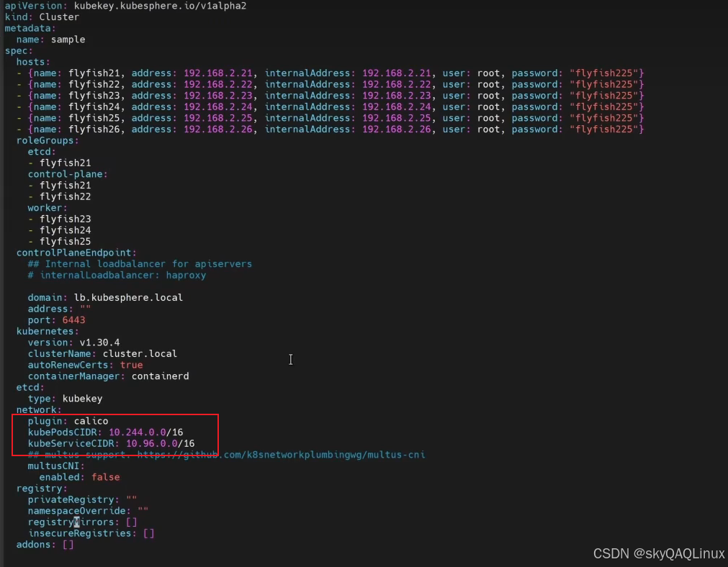Click the controlPlaneEndpoint: key
The image size is (728, 567).
(76, 253)
